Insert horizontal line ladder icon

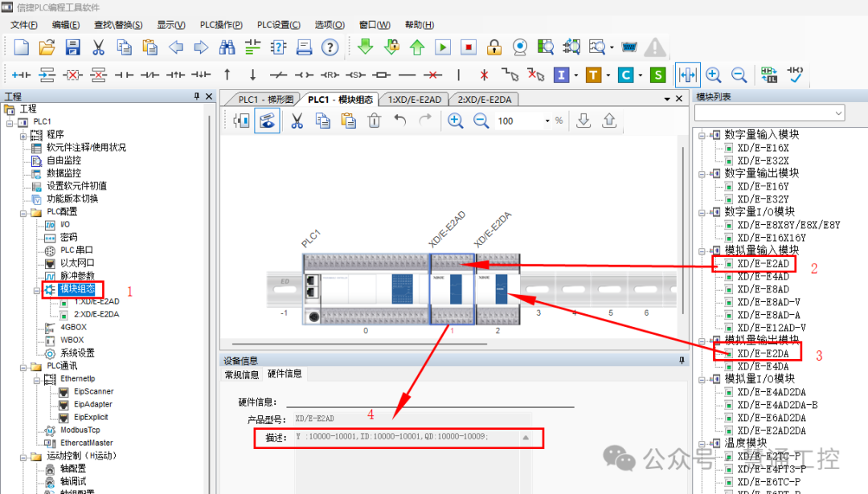(407, 75)
